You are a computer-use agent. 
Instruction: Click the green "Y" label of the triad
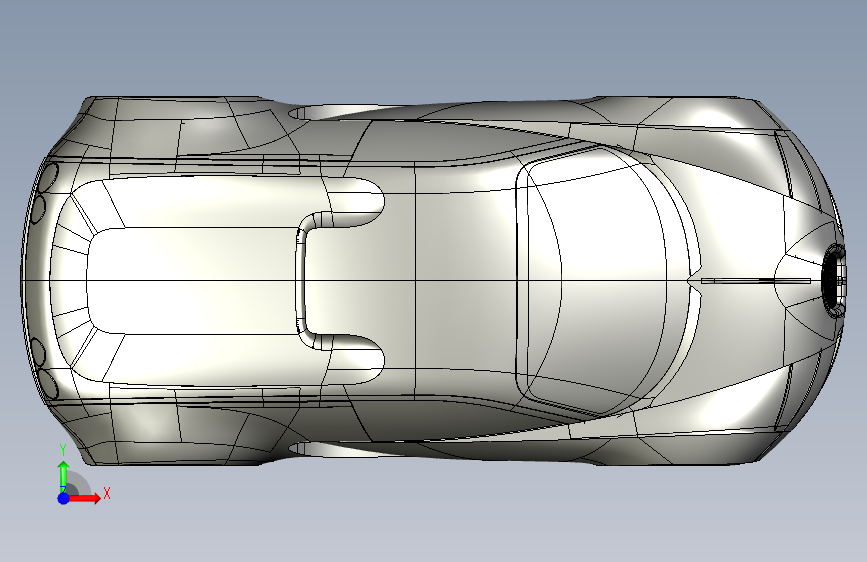pyautogui.click(x=63, y=450)
